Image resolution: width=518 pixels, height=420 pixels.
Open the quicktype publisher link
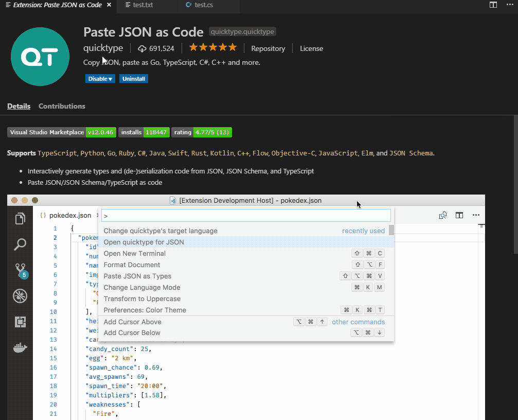[x=103, y=48]
